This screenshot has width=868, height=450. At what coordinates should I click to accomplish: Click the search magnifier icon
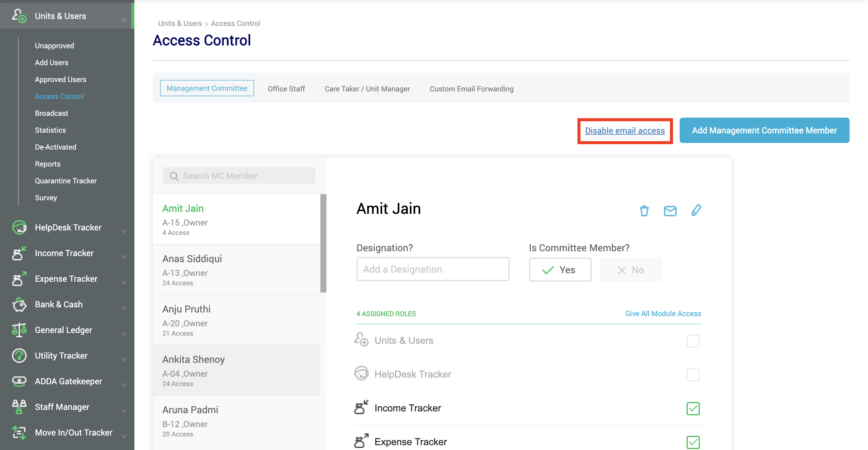[174, 176]
